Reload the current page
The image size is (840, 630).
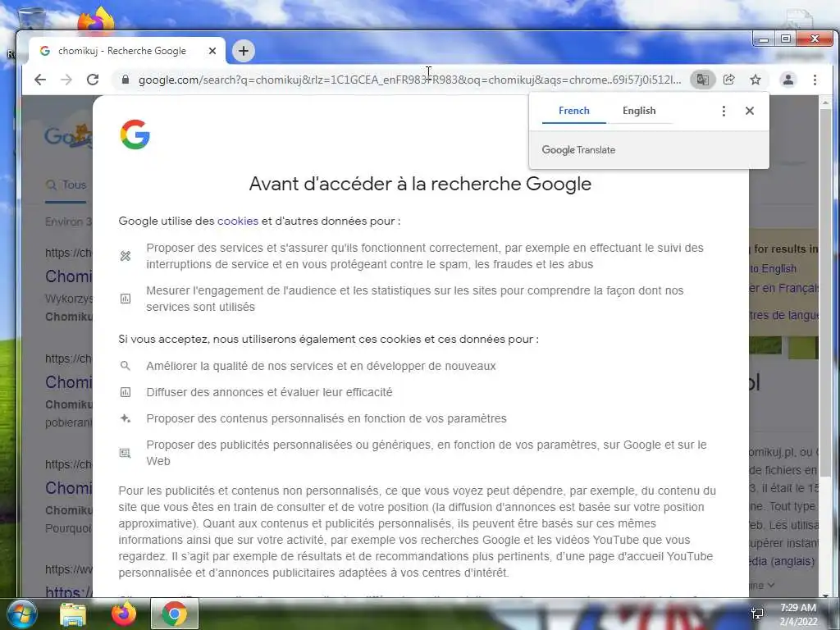(93, 80)
